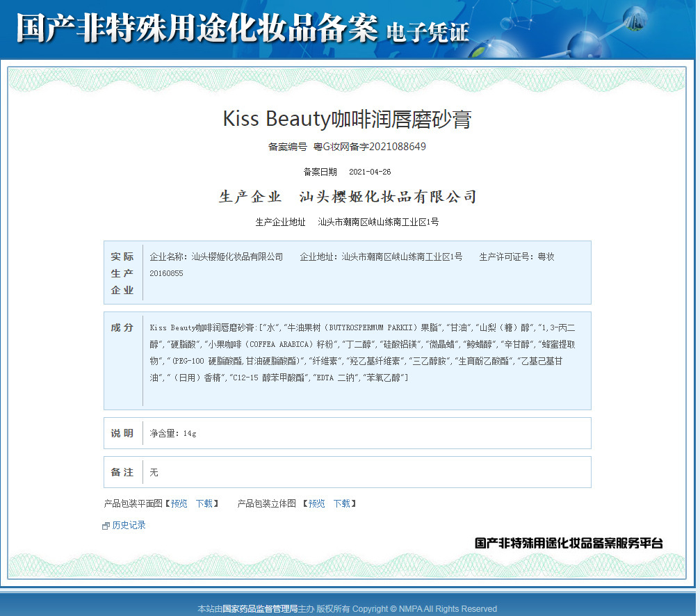
Task: Click the ingredient text 小果咖啡 (COFFEA ARABICA) 籽粉
Action: coord(270,344)
